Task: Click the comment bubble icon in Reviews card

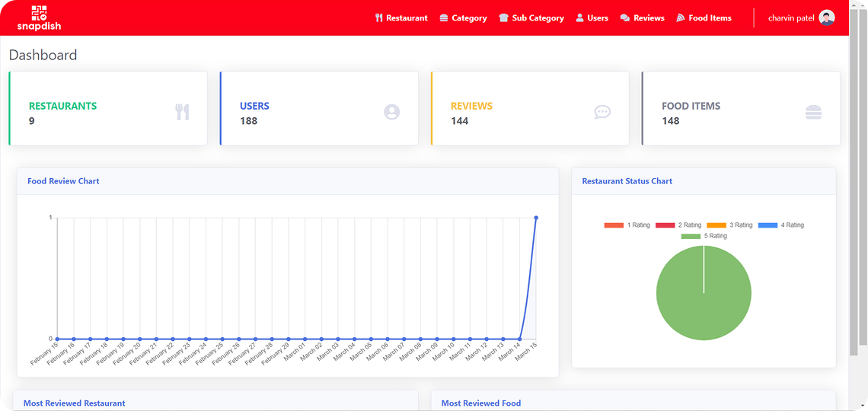Action: click(602, 113)
